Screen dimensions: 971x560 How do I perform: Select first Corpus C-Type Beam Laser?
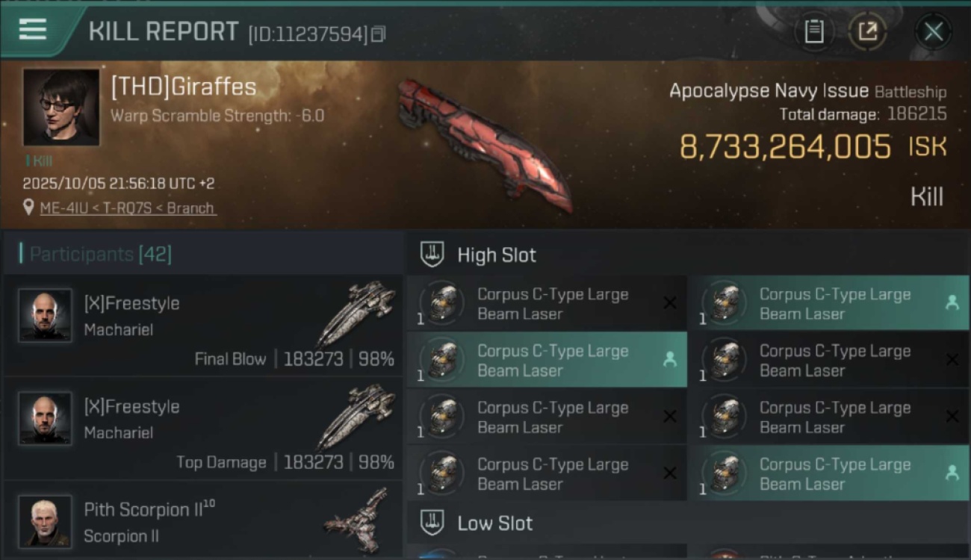(x=547, y=304)
